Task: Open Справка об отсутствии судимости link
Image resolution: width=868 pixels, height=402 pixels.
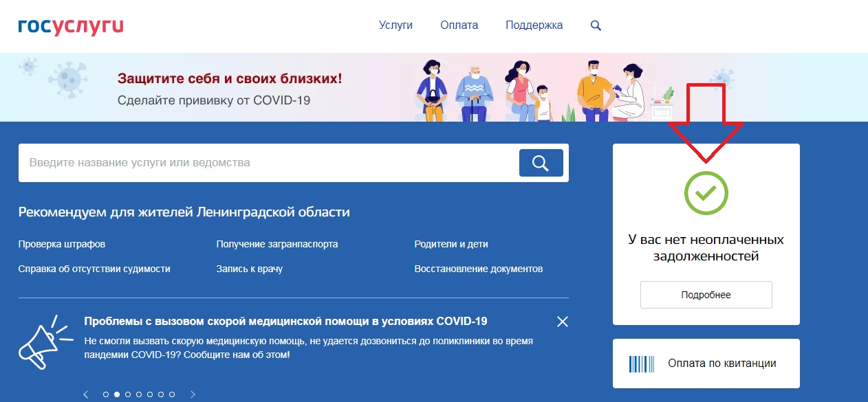Action: (94, 269)
